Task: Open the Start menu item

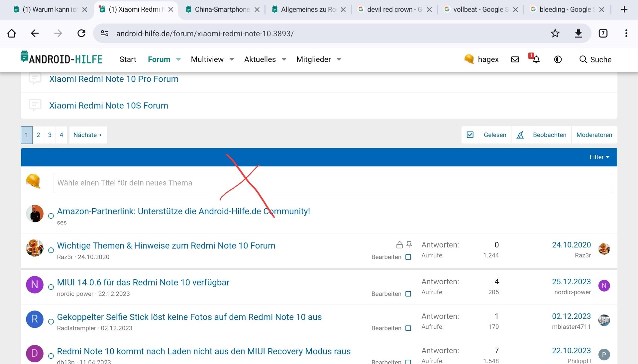Action: point(128,59)
